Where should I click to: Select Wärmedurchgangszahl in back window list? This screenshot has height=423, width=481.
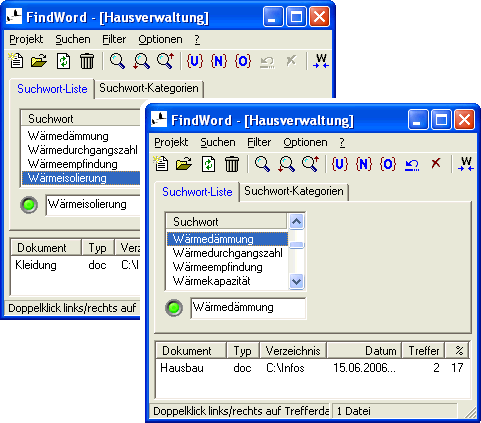pyautogui.click(x=81, y=150)
